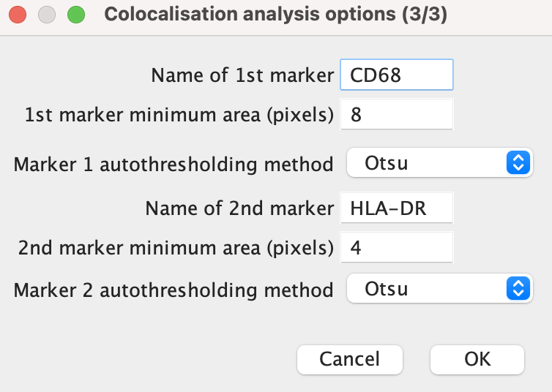Click the blue arrows on Marker 2 dropdown

pos(518,288)
